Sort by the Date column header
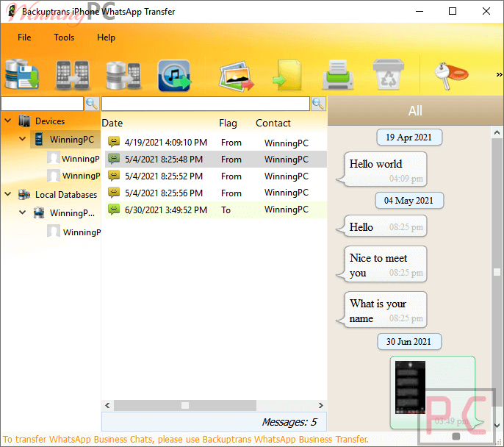 tap(112, 124)
